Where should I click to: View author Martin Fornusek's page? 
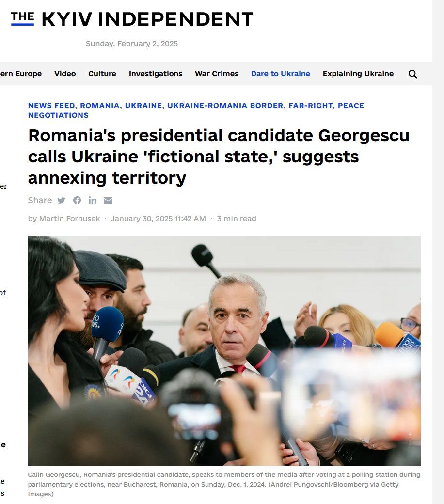point(69,219)
